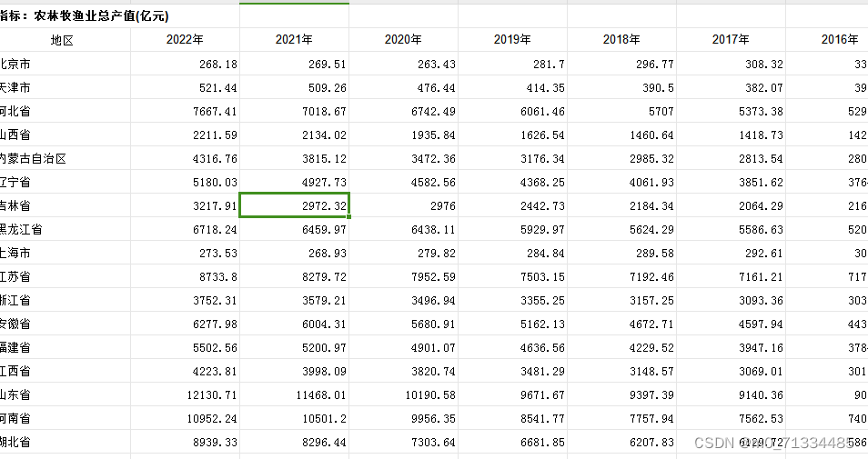Select cell with value 1626.54
Image resolution: width=868 pixels, height=459 pixels.
pos(512,135)
